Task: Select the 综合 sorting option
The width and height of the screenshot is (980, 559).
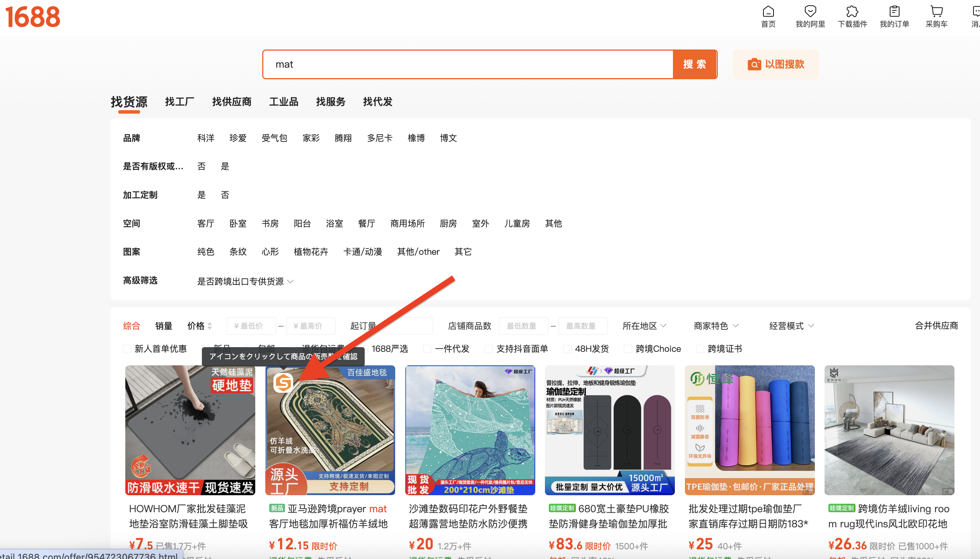Action: click(x=131, y=326)
